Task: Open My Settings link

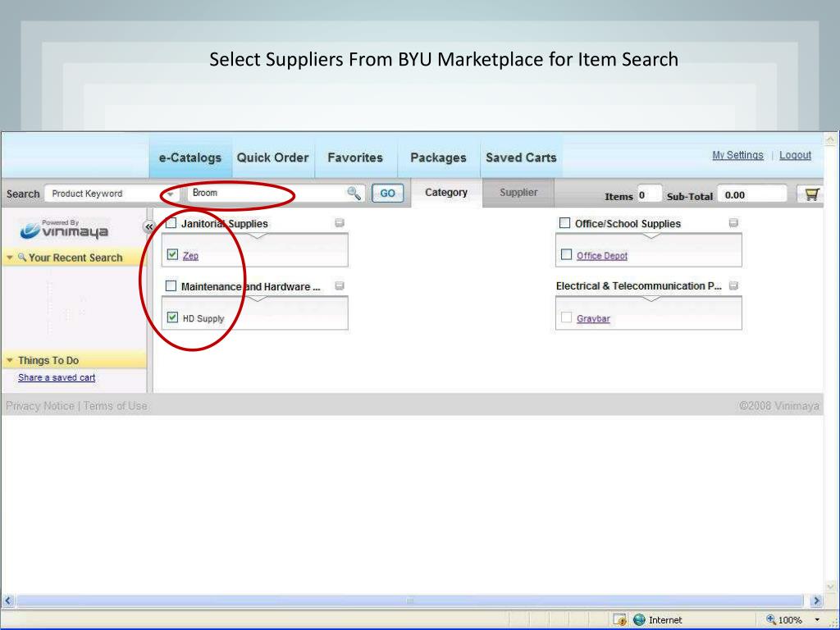Action: point(737,155)
